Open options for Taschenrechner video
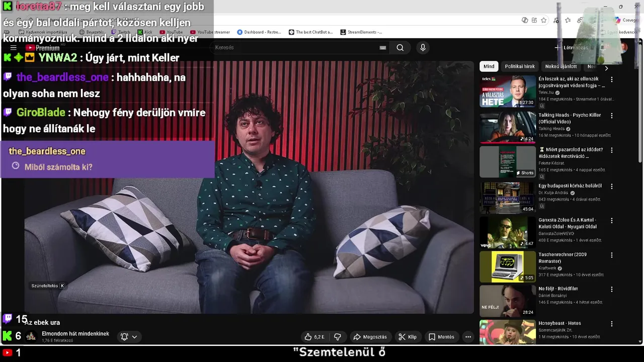 point(612,255)
